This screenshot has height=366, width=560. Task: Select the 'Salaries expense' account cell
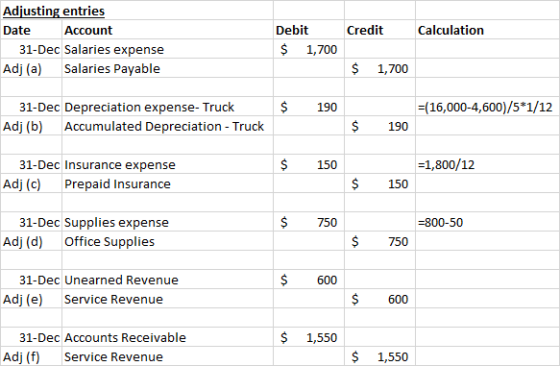168,49
